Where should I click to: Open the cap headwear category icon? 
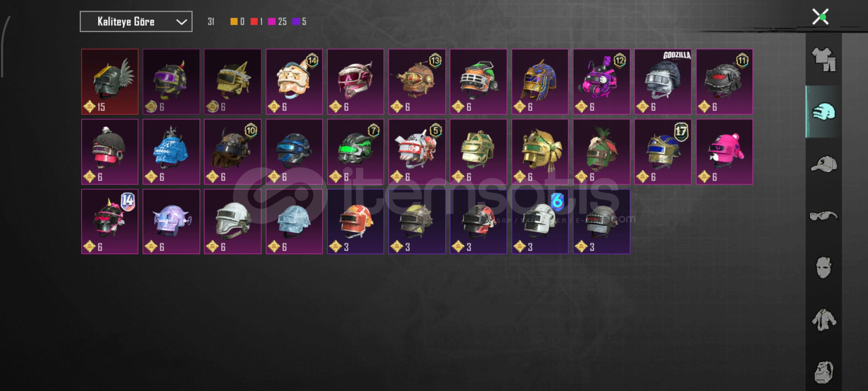(824, 164)
